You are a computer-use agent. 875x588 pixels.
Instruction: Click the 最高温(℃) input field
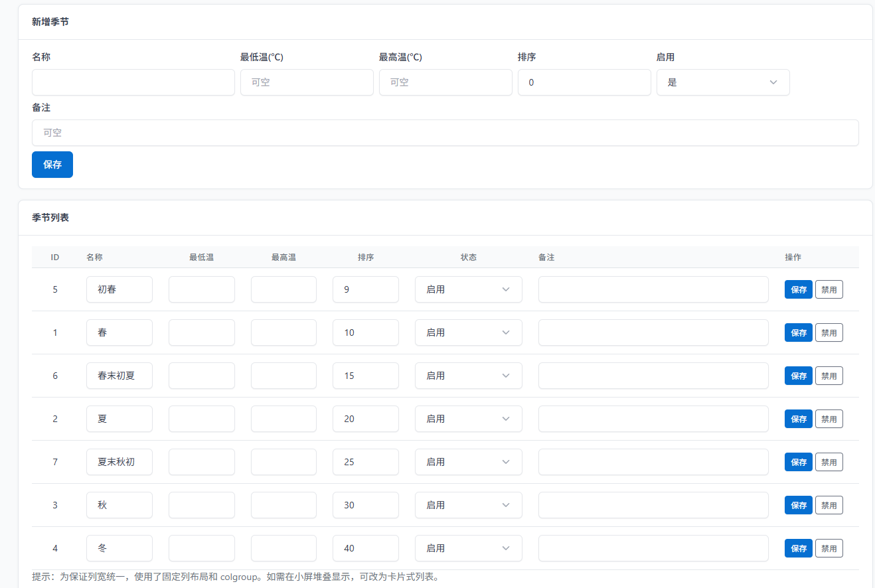pyautogui.click(x=445, y=82)
